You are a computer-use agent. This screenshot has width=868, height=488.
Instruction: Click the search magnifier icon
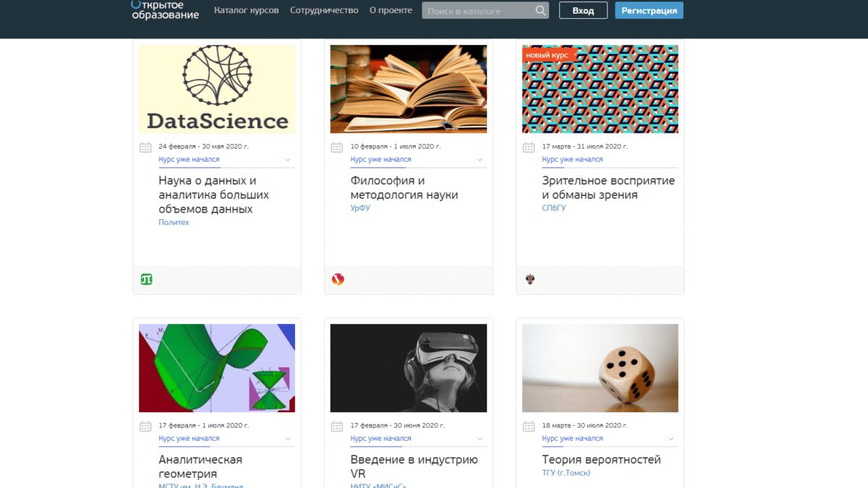click(x=540, y=11)
